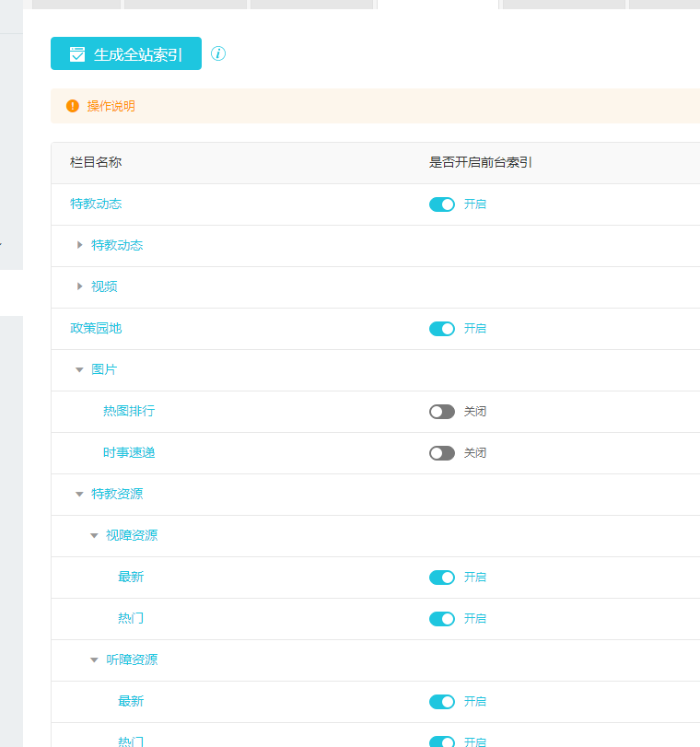
Task: Collapse the 特教资源 node arrow
Action: [79, 495]
